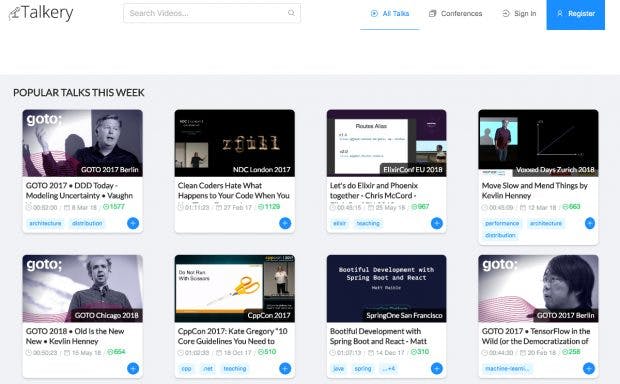
Task: Click Popular Talks This Week heading
Action: pyautogui.click(x=79, y=93)
